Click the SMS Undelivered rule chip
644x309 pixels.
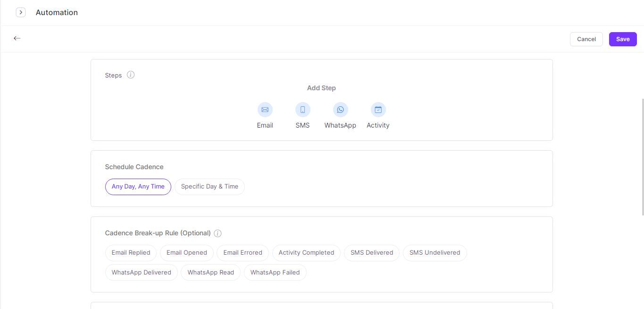[x=435, y=252]
